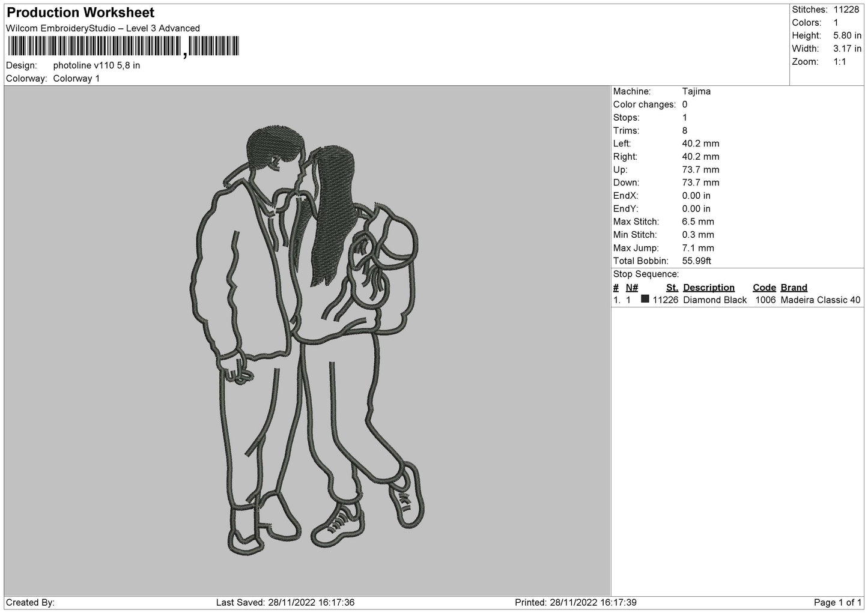Screen dimensions: 868x613
Task: Click the EndY value 0.00 in
Action: (696, 209)
